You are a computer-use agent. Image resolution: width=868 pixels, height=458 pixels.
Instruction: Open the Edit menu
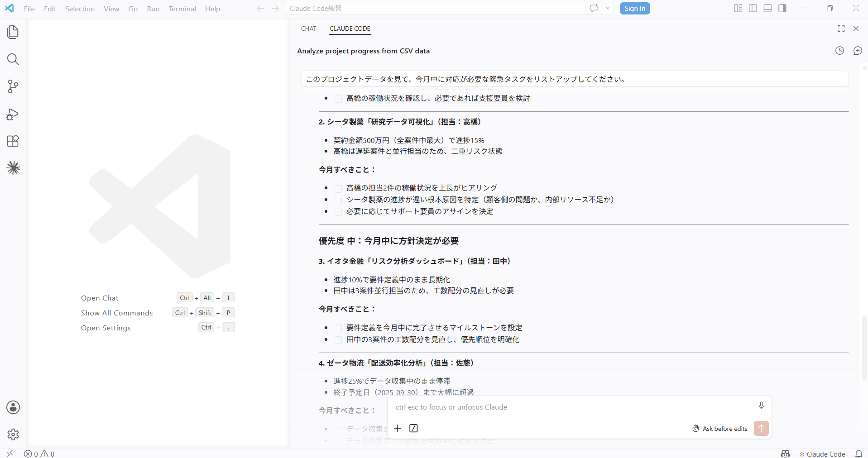[x=50, y=9]
